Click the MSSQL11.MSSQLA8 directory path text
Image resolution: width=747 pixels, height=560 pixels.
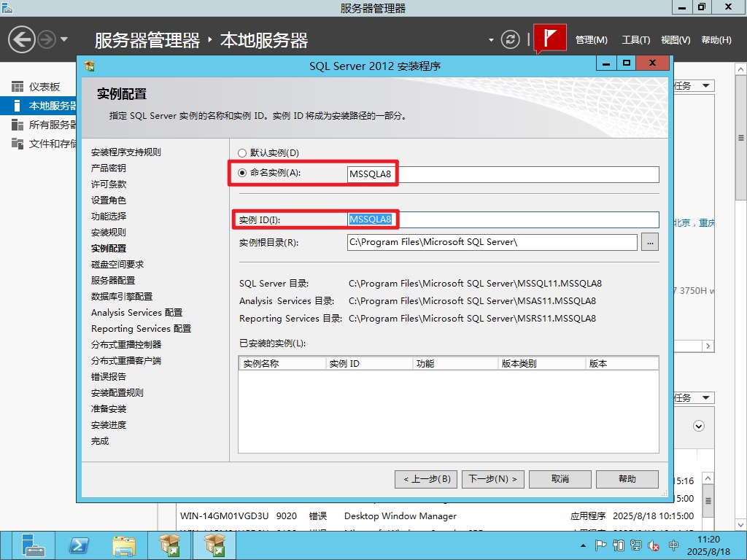475,284
